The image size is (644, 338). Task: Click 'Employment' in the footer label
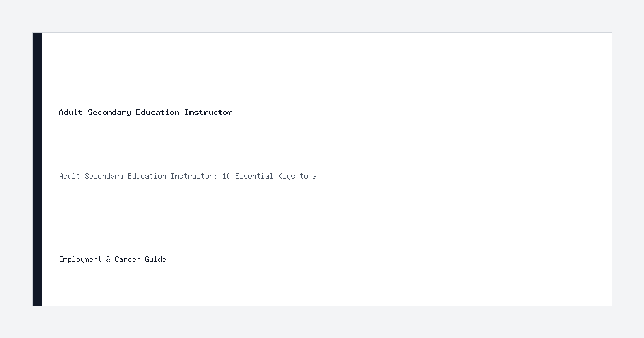(x=80, y=259)
